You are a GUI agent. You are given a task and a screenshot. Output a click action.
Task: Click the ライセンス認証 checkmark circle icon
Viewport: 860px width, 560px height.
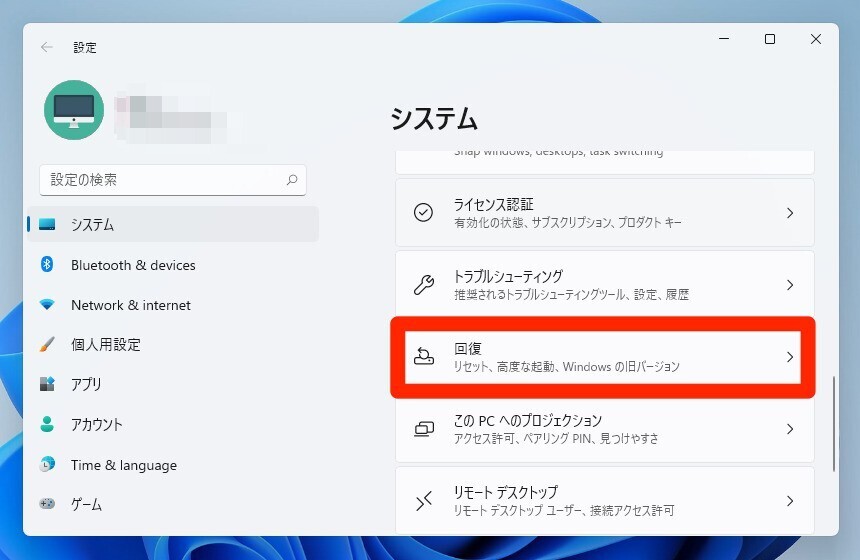click(423, 212)
